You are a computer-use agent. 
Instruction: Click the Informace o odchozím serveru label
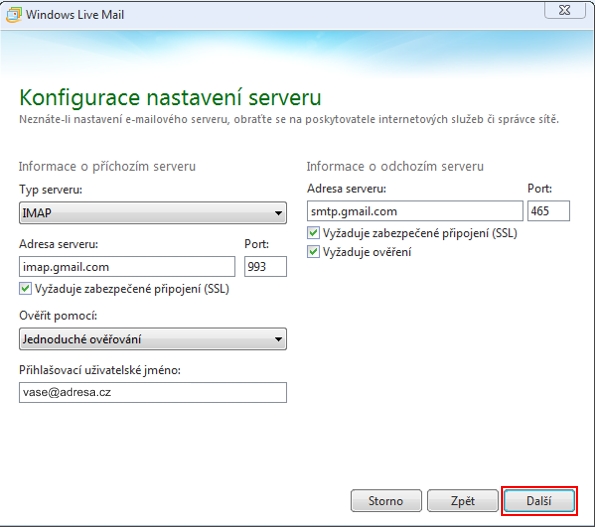click(x=395, y=167)
